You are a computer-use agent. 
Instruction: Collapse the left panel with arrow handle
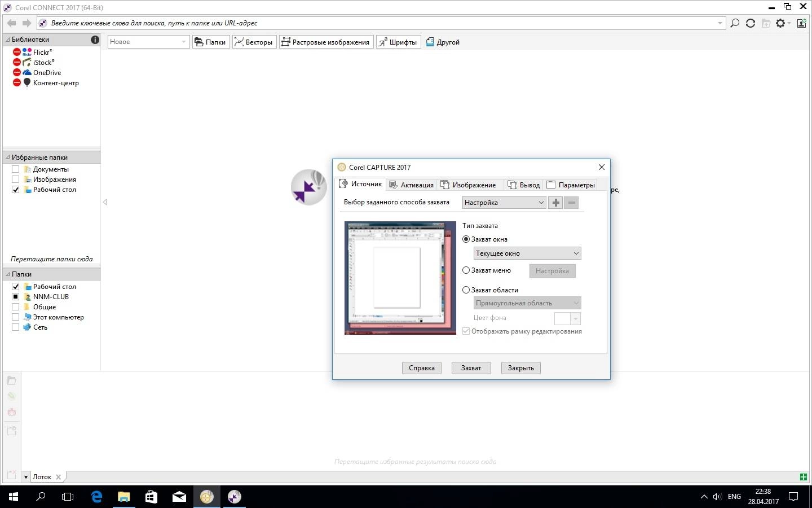coord(105,202)
